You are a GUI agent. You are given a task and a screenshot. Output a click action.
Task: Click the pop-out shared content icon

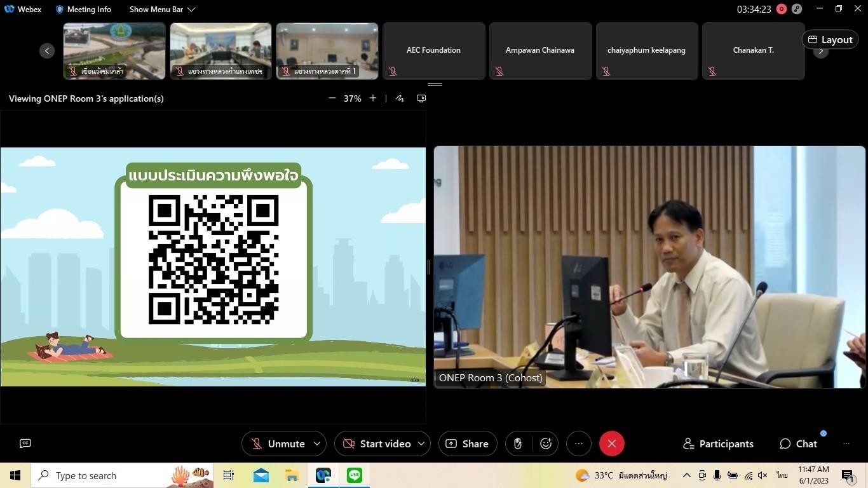[421, 98]
